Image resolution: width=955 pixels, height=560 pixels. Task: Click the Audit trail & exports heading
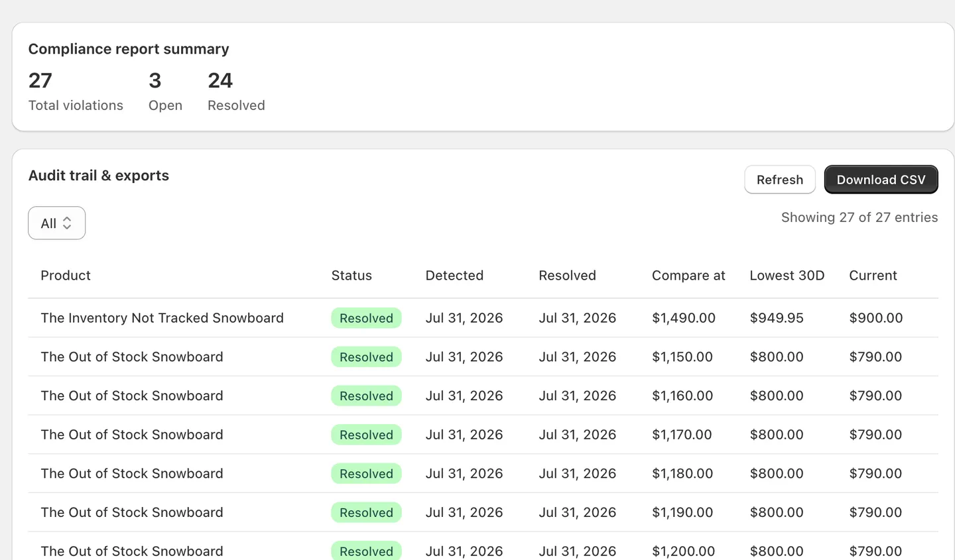(x=99, y=176)
